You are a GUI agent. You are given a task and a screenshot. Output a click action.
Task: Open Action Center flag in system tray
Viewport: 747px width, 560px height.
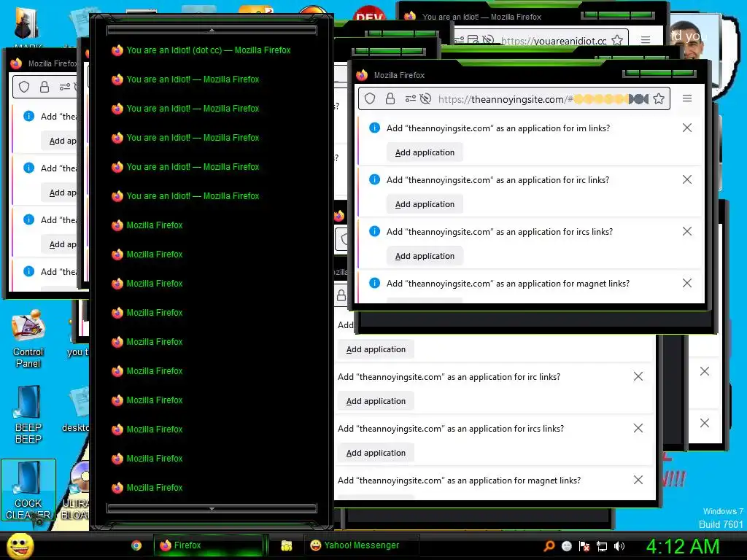[x=584, y=546]
